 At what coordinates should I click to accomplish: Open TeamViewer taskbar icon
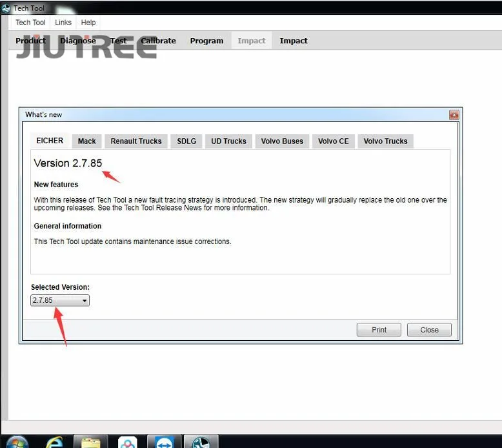tap(165, 442)
